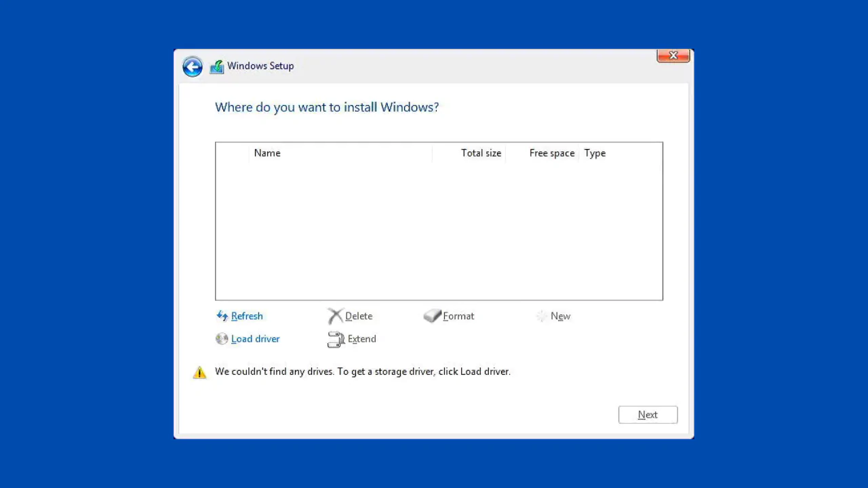Sort drives by the Name column header
The image size is (868, 488).
click(342, 153)
